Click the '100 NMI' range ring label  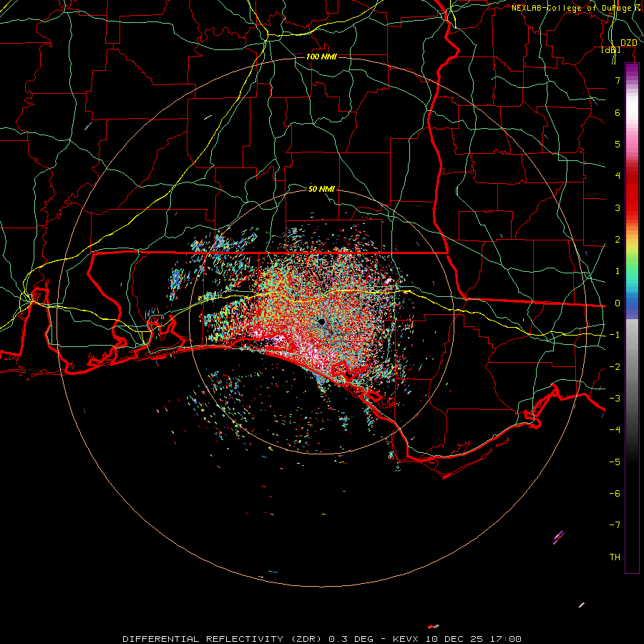pyautogui.click(x=321, y=57)
